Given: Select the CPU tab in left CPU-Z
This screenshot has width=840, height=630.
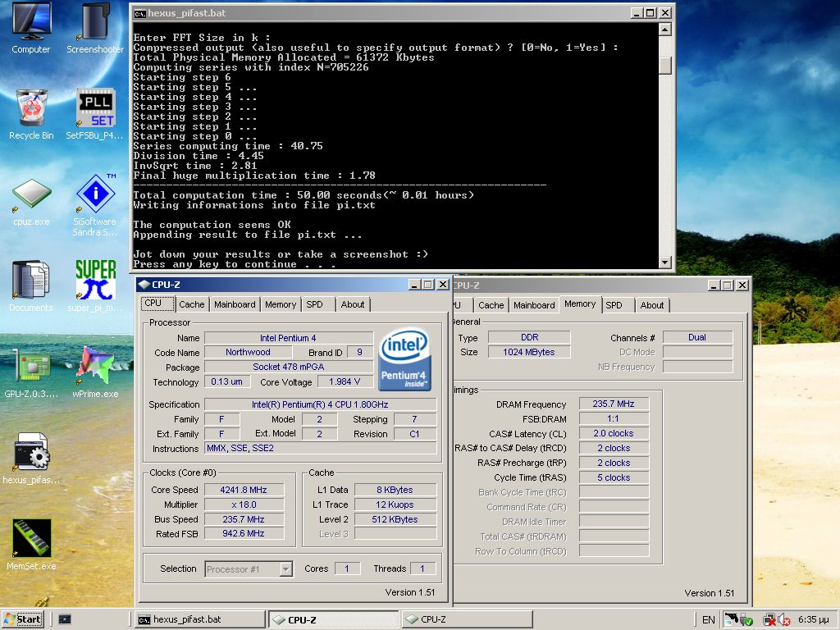Looking at the screenshot, I should 157,304.
